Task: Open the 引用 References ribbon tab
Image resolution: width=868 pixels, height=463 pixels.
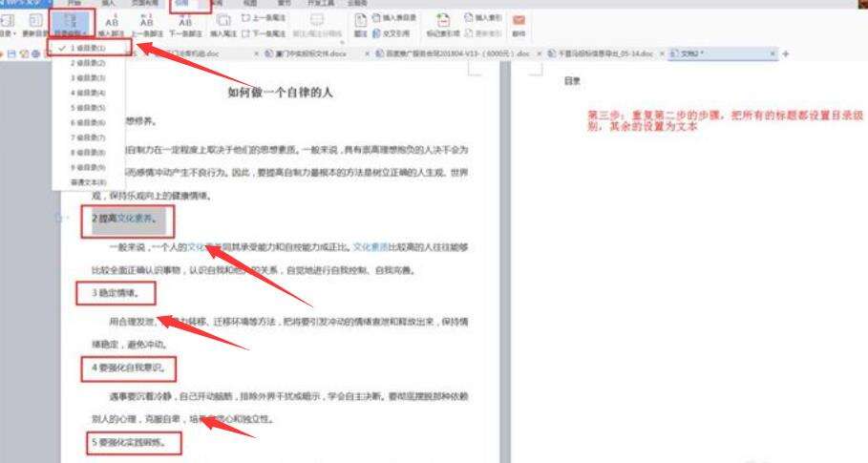Action: click(x=182, y=3)
